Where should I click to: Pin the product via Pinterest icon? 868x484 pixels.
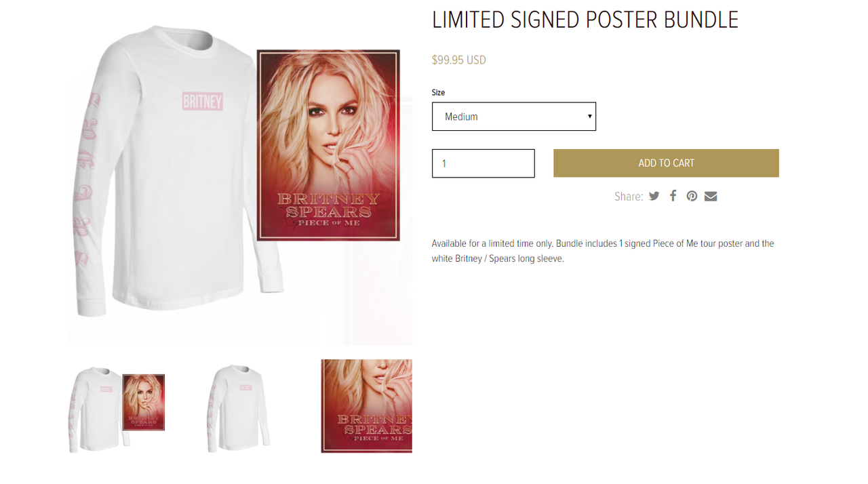coord(692,196)
